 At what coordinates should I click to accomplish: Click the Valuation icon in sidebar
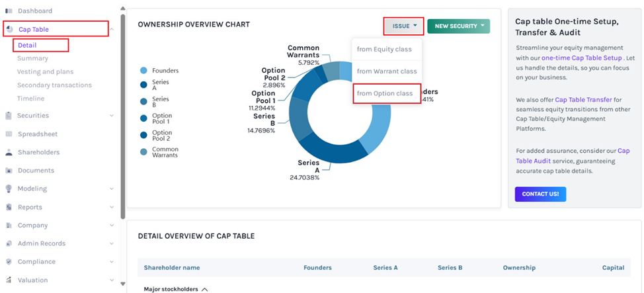pos(9,280)
